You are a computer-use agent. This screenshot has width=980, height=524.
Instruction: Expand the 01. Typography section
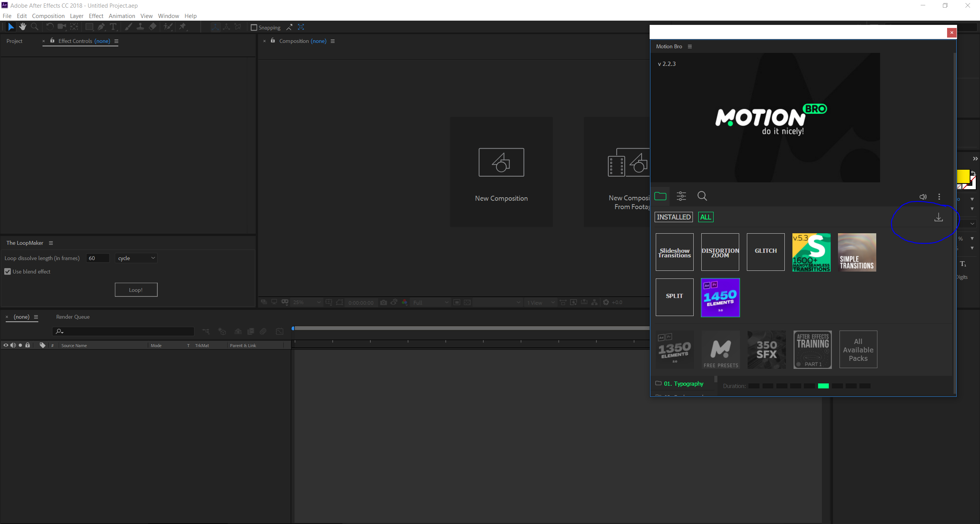tap(659, 383)
